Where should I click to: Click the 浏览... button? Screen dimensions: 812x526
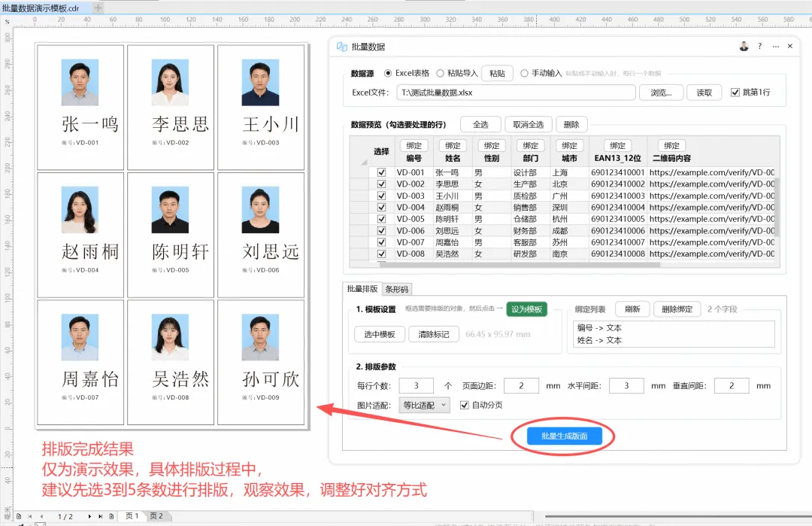[x=662, y=93]
